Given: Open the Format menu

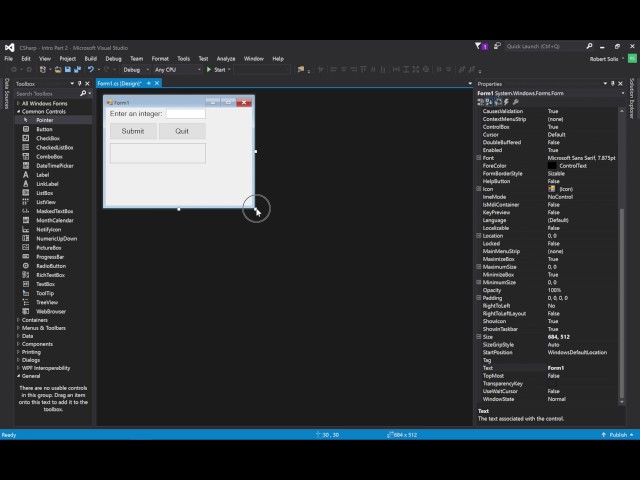Looking at the screenshot, I should click(160, 59).
